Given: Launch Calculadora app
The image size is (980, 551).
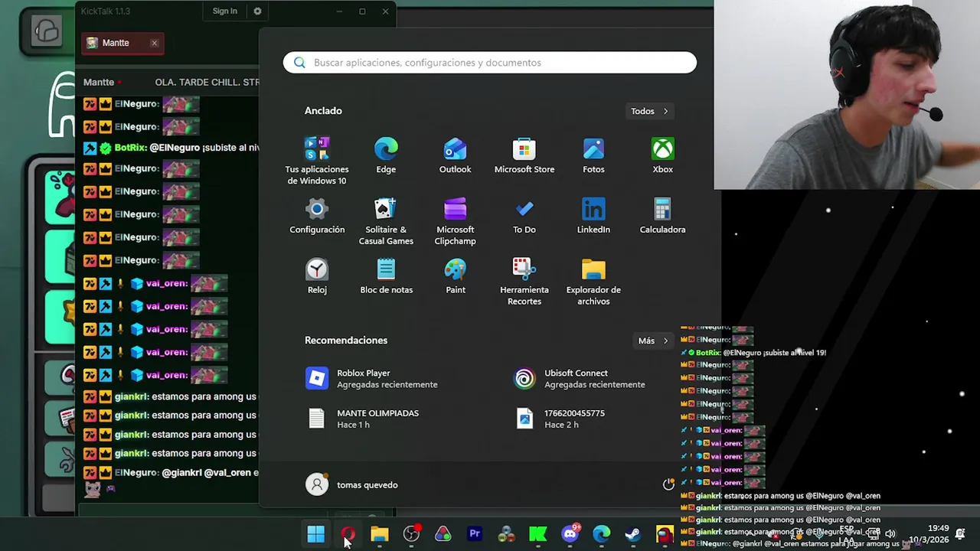Looking at the screenshot, I should (663, 216).
